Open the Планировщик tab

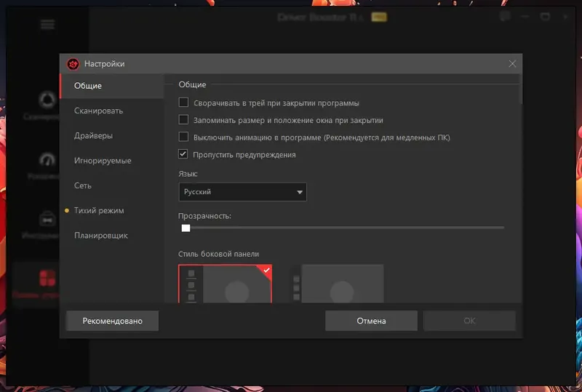[112, 236]
